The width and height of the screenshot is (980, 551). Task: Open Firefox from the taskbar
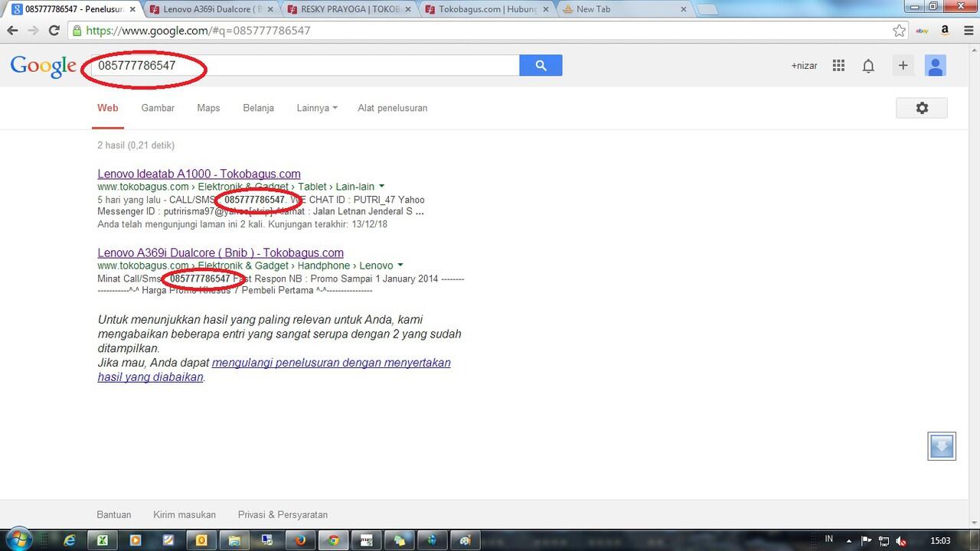pos(300,540)
